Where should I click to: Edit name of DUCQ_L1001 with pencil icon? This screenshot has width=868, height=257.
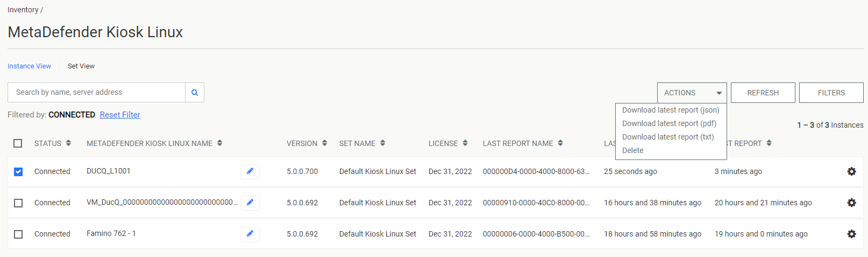click(250, 171)
